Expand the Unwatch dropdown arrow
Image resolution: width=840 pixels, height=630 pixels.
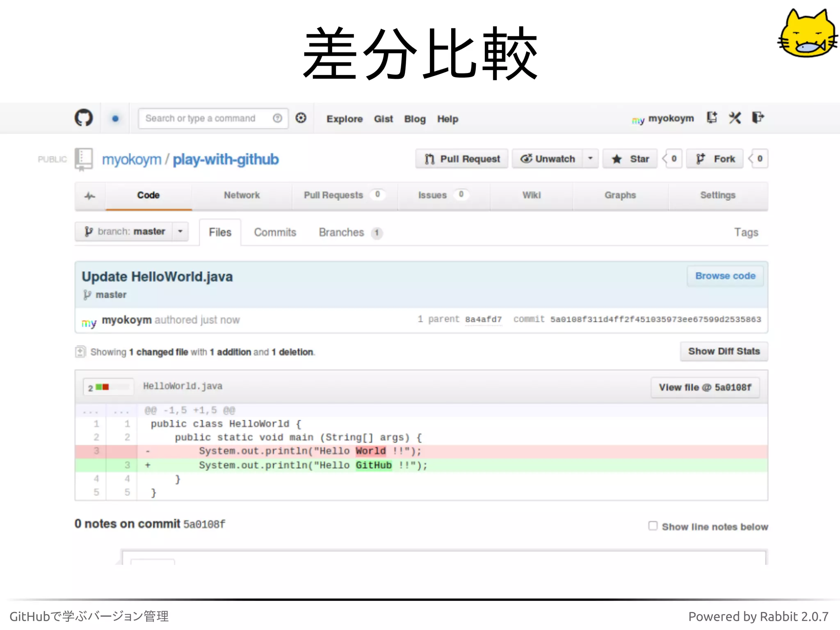[x=591, y=158]
